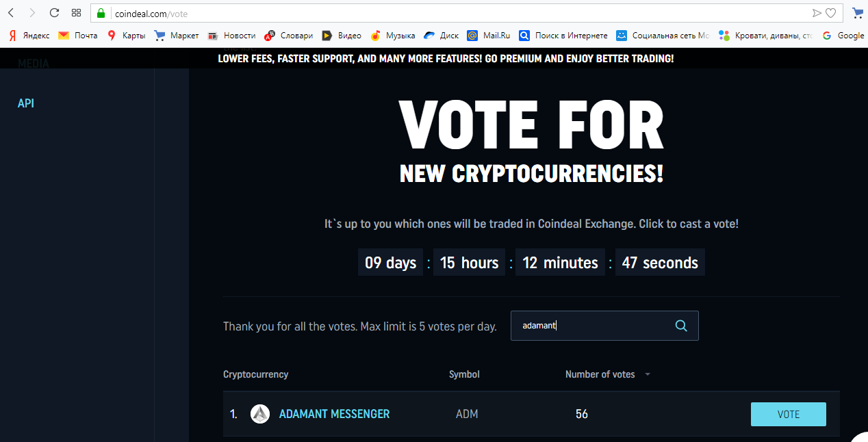Bookmark page with heart icon

[x=831, y=13]
